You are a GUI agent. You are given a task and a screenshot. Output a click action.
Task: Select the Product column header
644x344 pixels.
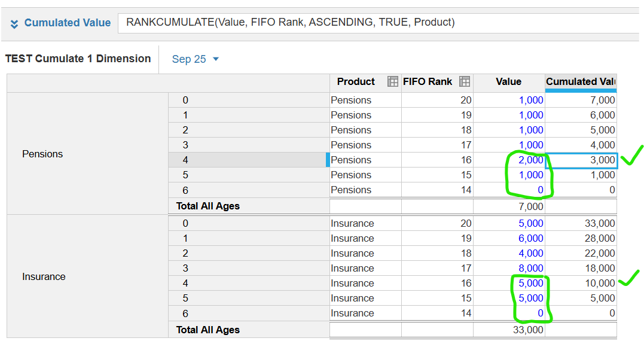click(356, 82)
